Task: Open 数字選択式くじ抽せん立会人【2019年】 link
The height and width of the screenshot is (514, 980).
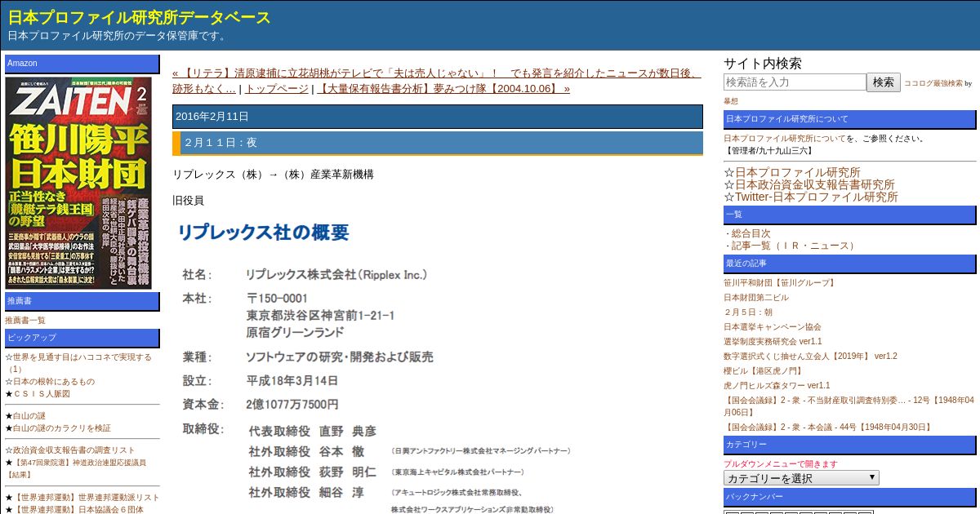Action: (x=810, y=356)
